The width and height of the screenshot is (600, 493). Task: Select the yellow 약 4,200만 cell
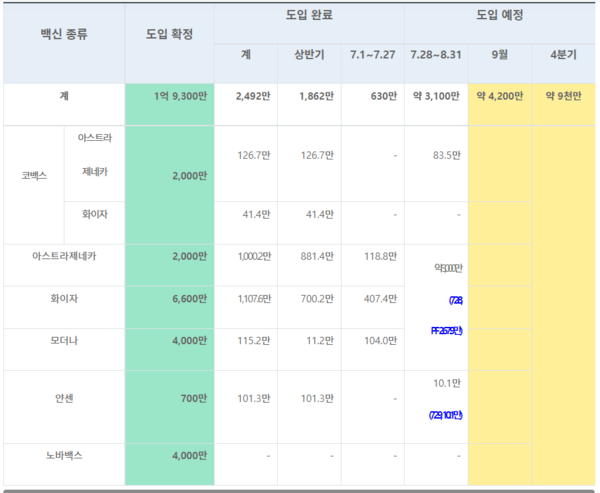[500, 96]
